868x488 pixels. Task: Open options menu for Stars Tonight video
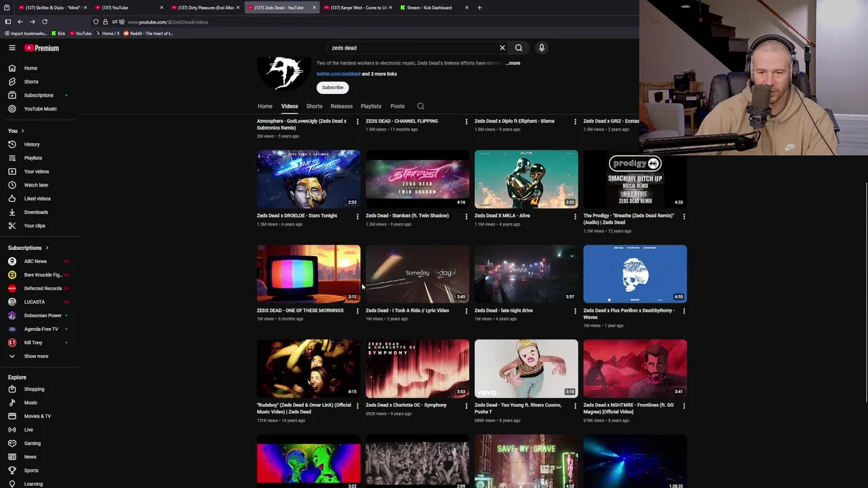(x=357, y=217)
